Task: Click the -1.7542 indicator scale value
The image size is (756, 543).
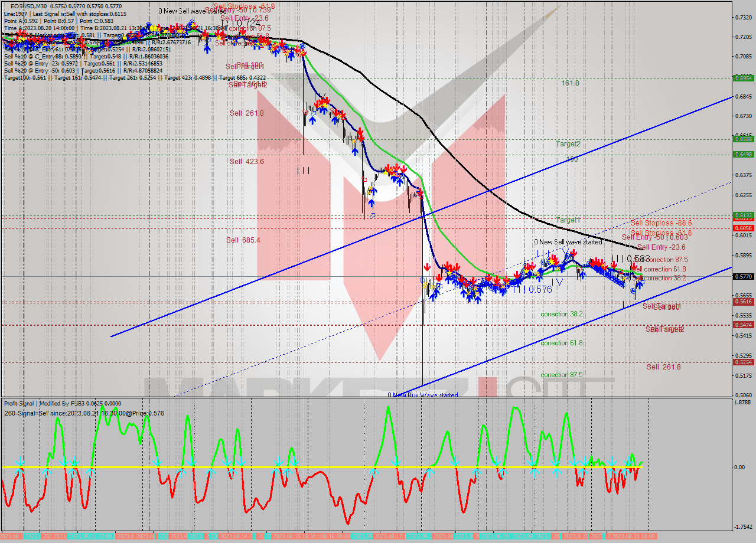Action: (742, 527)
